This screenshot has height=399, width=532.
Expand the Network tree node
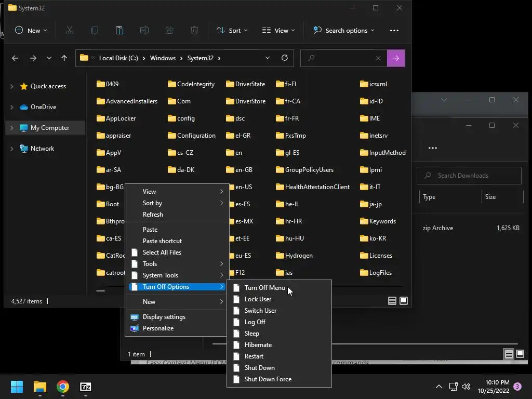pyautogui.click(x=12, y=149)
